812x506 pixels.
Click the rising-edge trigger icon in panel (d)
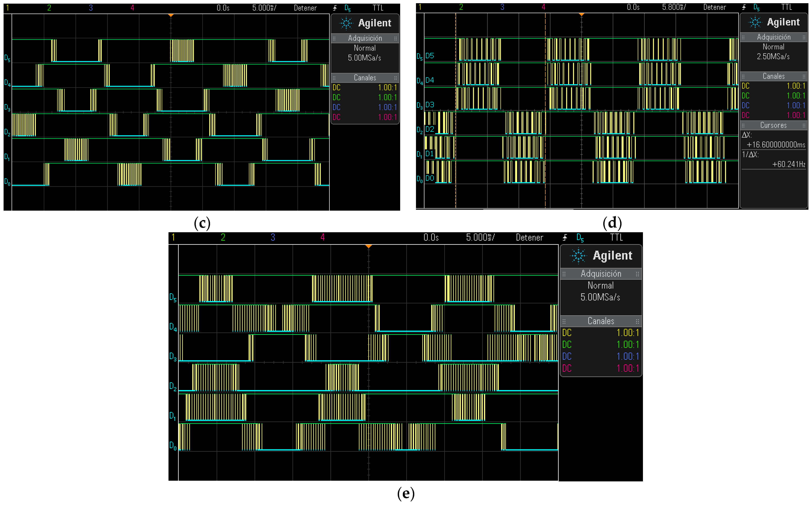tap(744, 7)
